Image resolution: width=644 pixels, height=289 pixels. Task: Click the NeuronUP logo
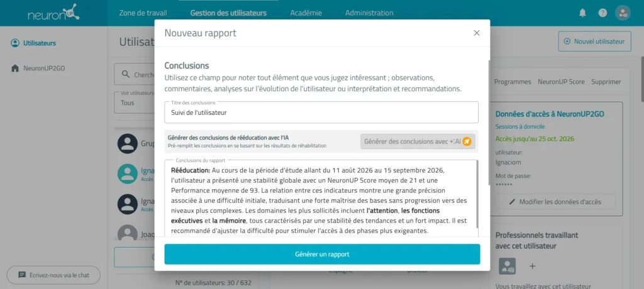click(53, 13)
